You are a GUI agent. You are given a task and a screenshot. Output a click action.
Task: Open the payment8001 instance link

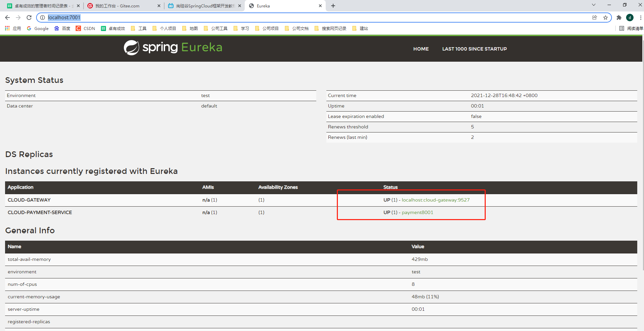tap(417, 212)
